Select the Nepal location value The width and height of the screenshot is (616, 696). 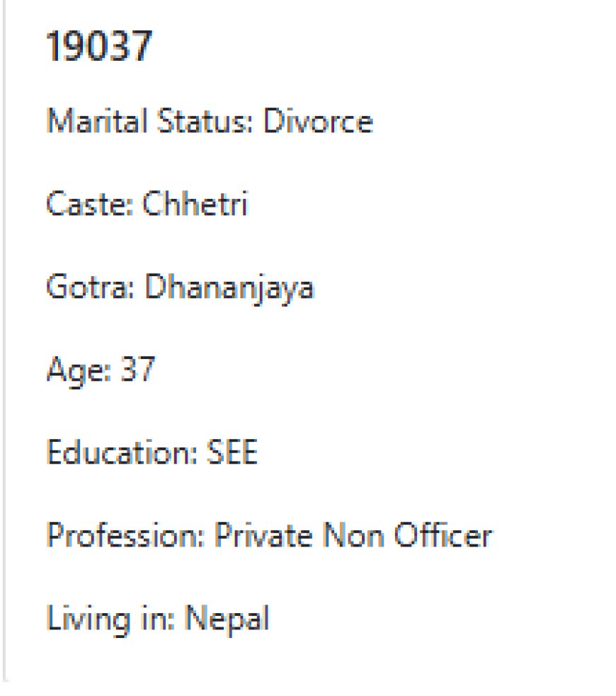point(227,619)
